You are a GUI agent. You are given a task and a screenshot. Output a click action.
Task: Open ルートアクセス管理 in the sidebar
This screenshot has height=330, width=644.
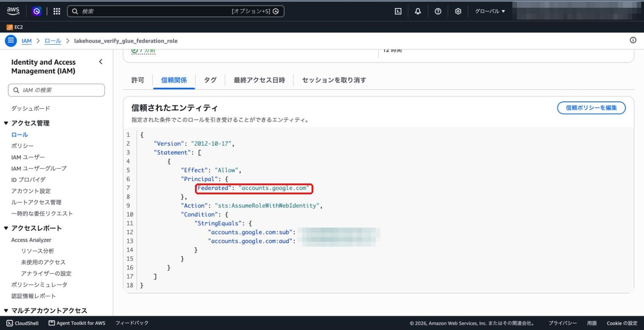(x=36, y=203)
